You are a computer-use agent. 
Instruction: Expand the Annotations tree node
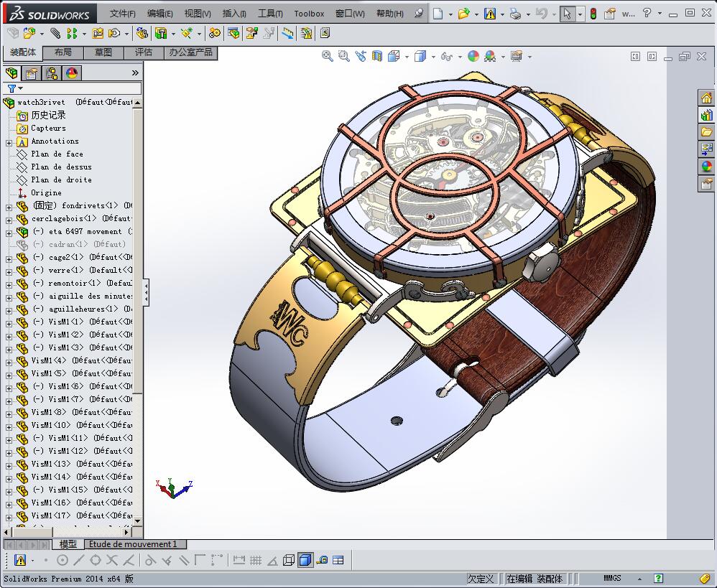pyautogui.click(x=9, y=143)
